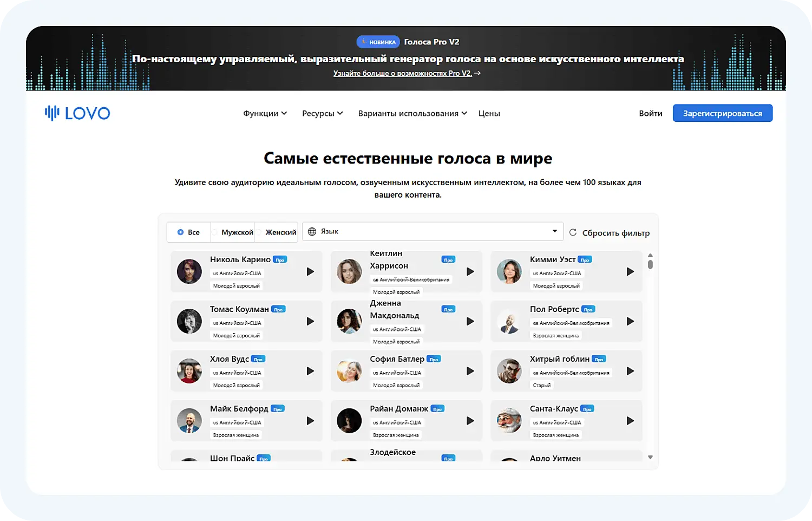812x521 pixels.
Task: Play Томас Коулман voice sample
Action: tap(310, 322)
